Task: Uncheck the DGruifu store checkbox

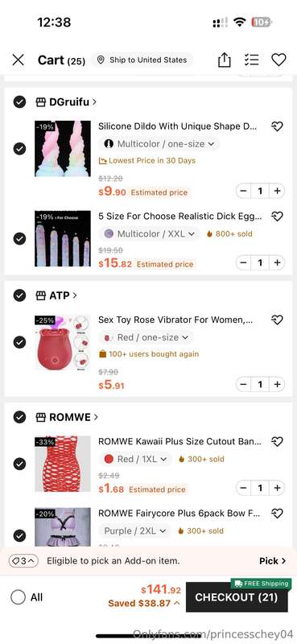Action: click(x=19, y=102)
